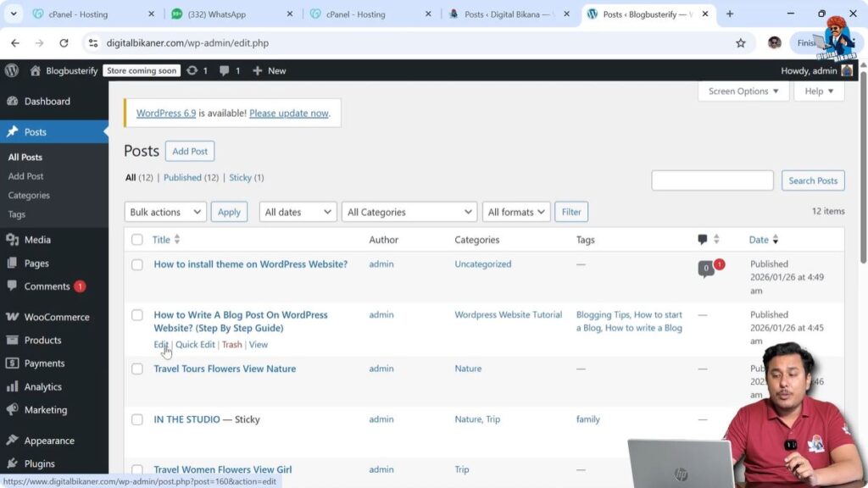Click the WordPress logo in admin bar
Screen dimensions: 868x488
[11, 70]
